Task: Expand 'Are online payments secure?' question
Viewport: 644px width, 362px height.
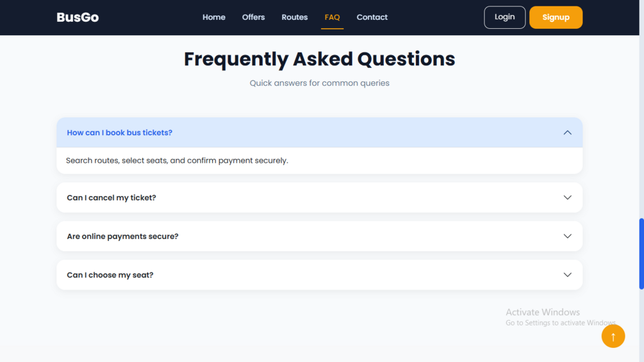Action: coord(320,236)
